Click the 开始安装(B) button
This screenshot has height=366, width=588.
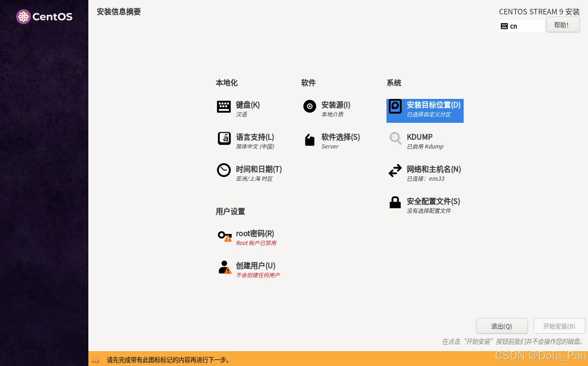559,326
